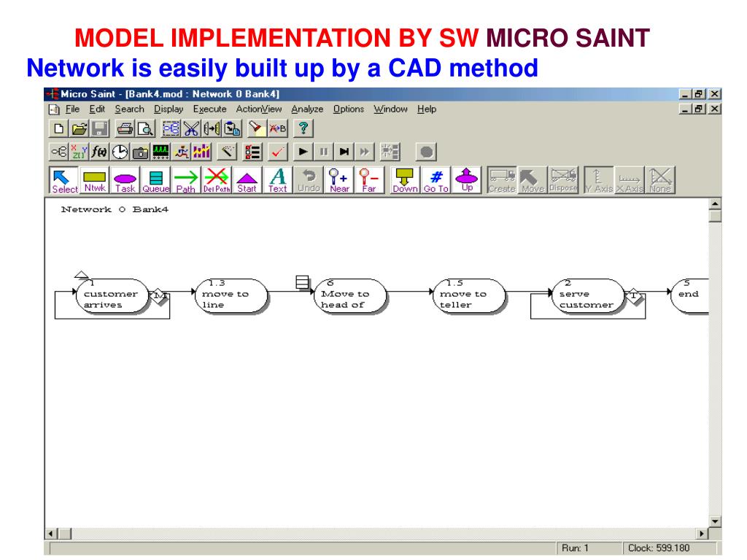
Task: Click the Move ActionView button
Action: 533,180
